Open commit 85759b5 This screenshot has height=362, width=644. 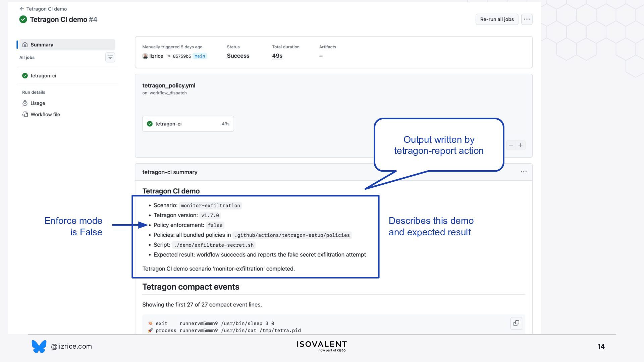tap(182, 56)
